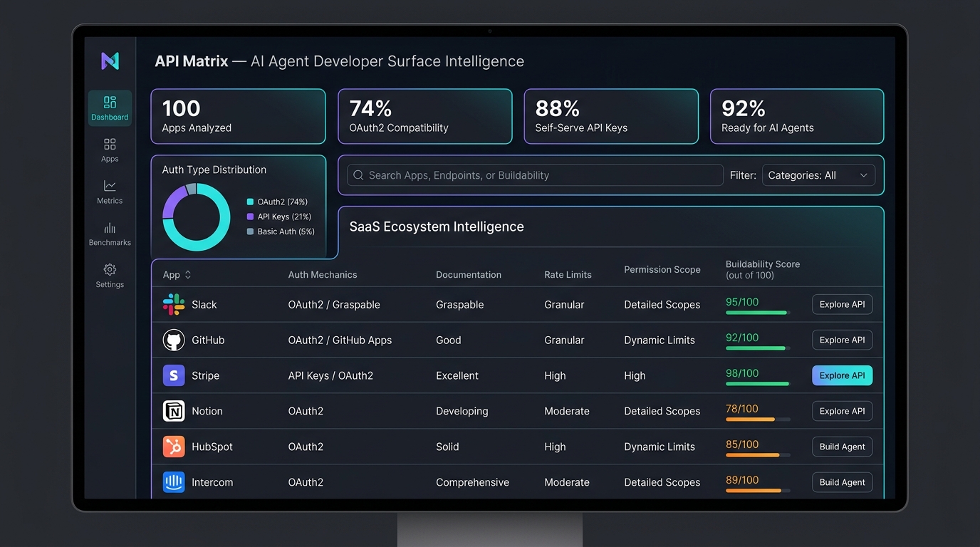Click the GitHub app logo

point(174,340)
